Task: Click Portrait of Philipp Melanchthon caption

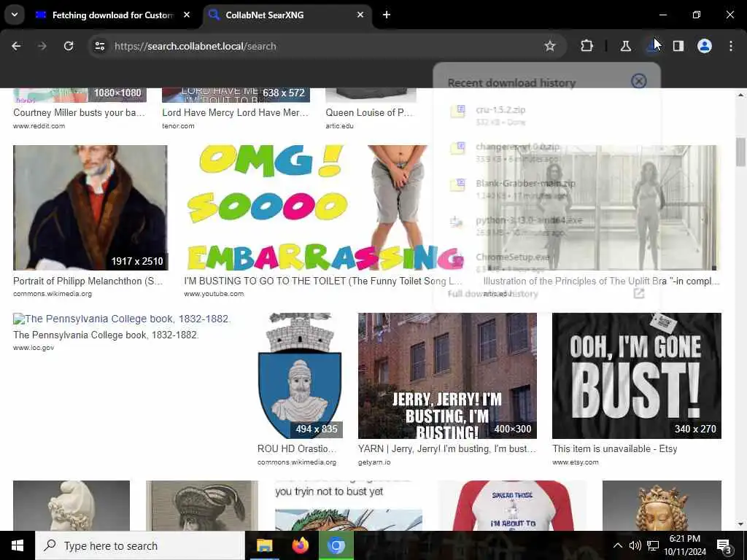Action: (88, 281)
